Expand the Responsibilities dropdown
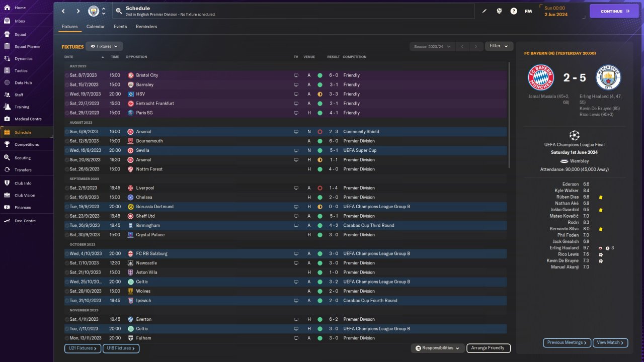 (x=437, y=348)
